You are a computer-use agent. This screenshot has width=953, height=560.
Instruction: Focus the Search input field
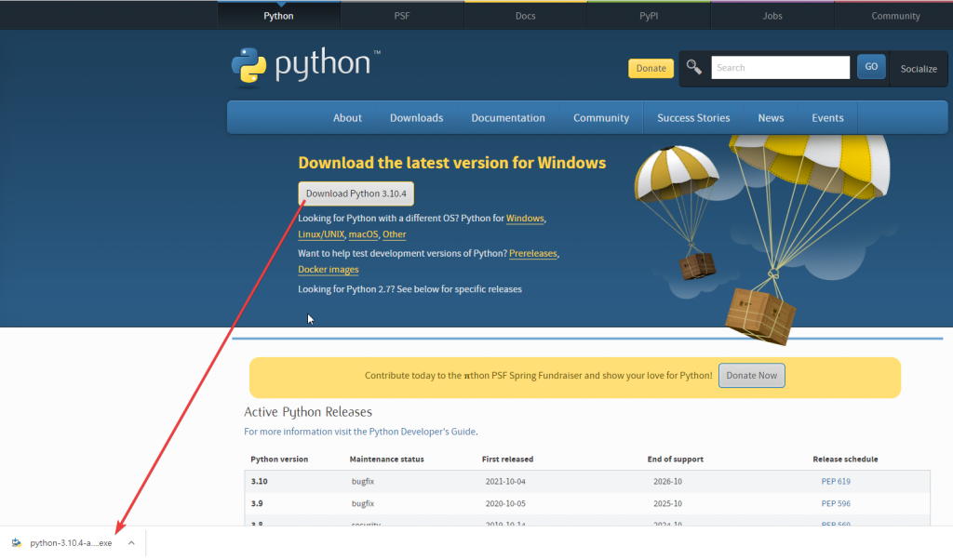(780, 68)
